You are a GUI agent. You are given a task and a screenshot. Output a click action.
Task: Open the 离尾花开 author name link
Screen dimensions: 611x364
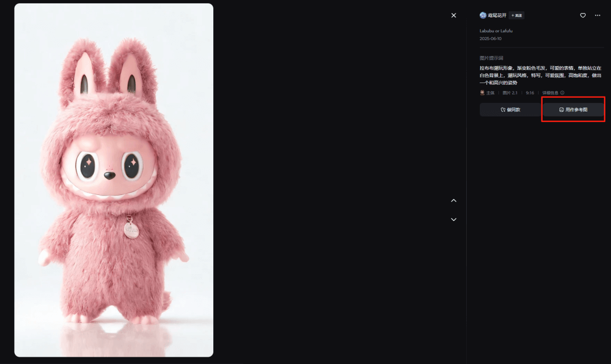(x=497, y=16)
